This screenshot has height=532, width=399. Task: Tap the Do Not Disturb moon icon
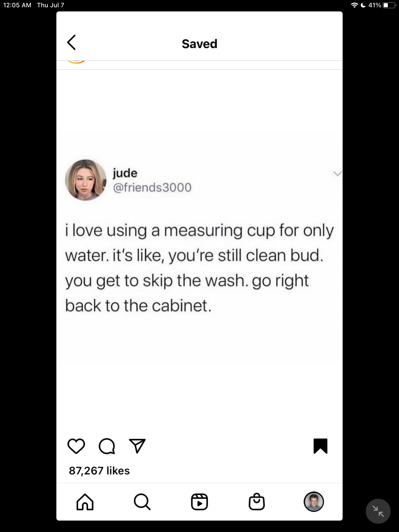363,5
